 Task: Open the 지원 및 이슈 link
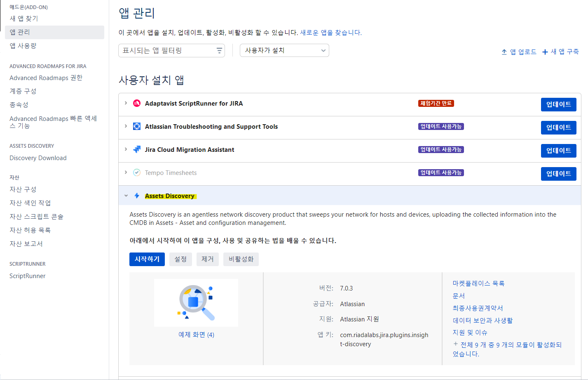coord(470,333)
